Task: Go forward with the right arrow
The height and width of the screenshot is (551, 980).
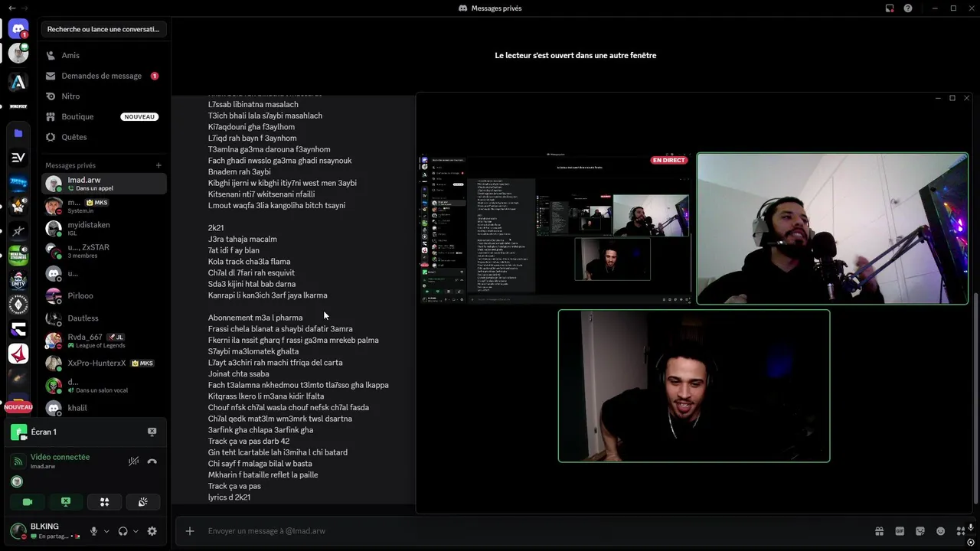Action: 24,8
